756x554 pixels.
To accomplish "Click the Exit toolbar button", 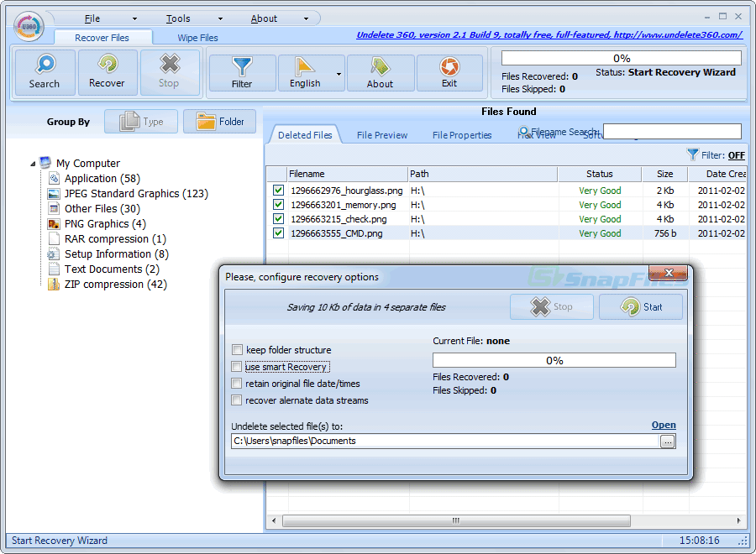I will coord(449,73).
